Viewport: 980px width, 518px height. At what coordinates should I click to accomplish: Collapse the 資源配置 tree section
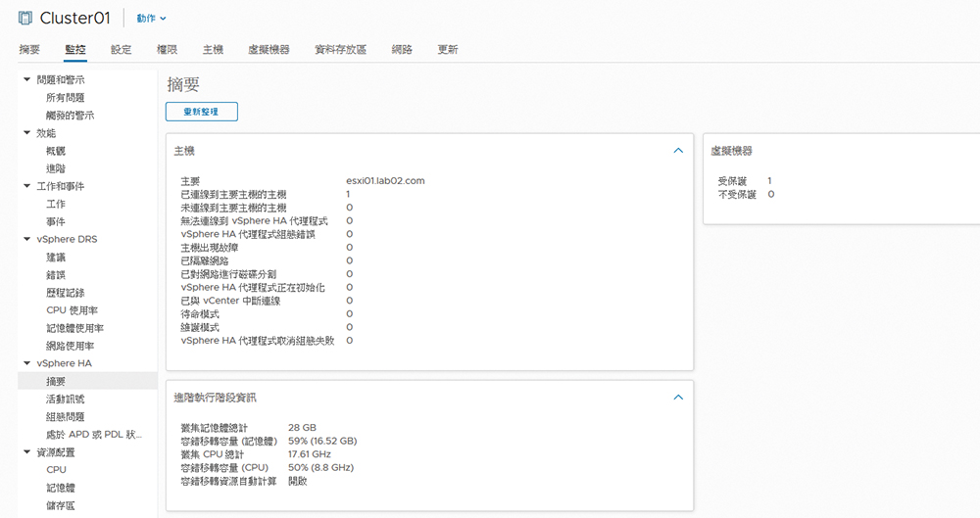[x=26, y=451]
